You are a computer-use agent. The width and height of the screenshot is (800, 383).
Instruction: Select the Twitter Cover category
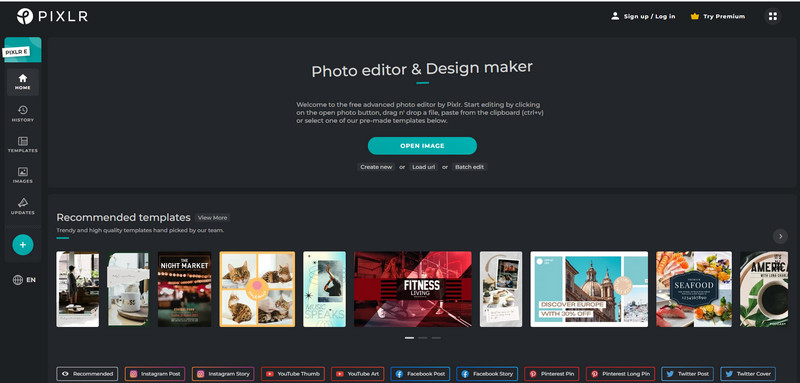coord(748,374)
